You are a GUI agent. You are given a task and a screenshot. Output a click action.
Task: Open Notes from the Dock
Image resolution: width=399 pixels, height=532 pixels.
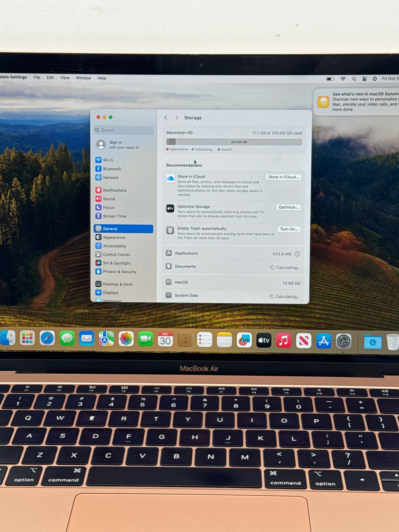coord(224,340)
